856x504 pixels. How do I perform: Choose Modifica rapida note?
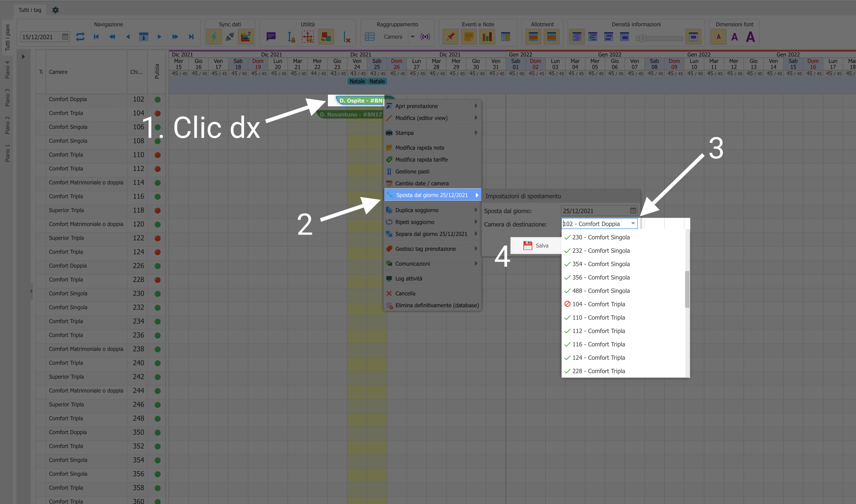(432, 148)
